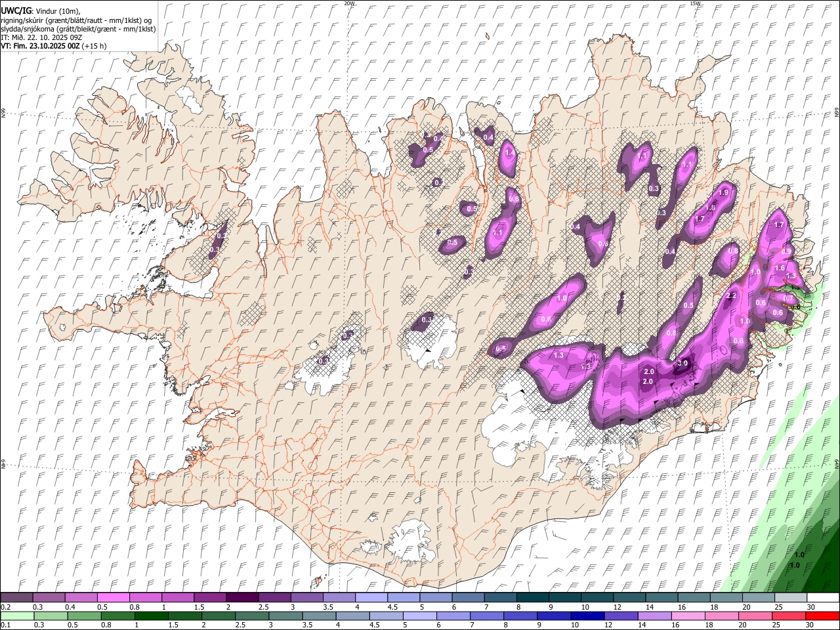Select top legend swatch between 4 and 4.5

click(371, 597)
